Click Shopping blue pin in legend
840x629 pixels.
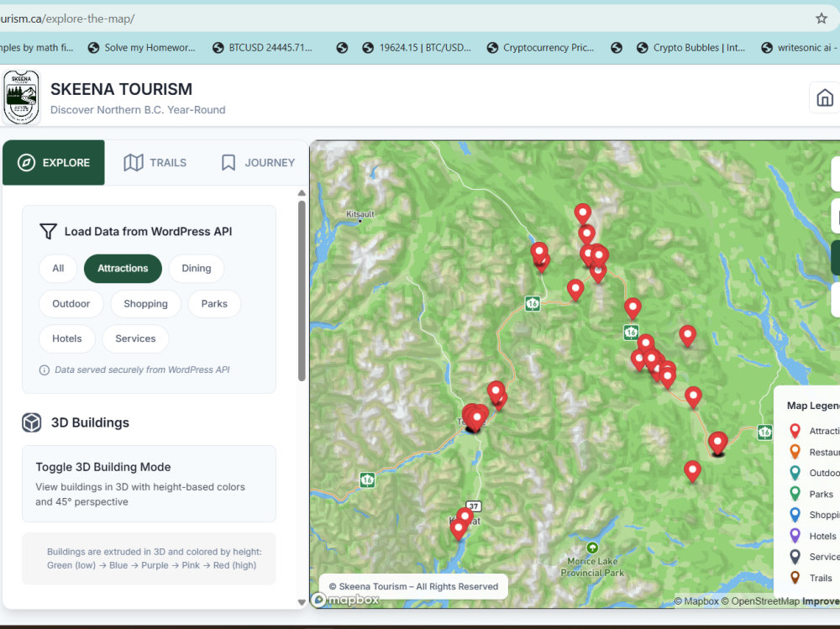pyautogui.click(x=795, y=514)
